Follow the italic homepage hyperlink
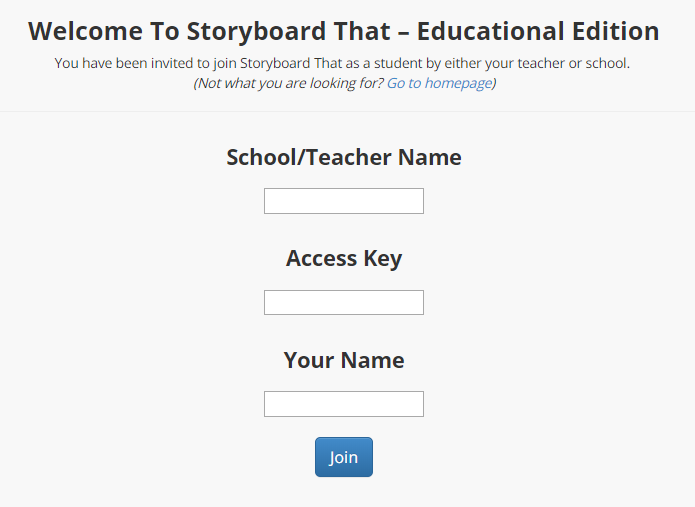The width and height of the screenshot is (695, 507). [439, 83]
